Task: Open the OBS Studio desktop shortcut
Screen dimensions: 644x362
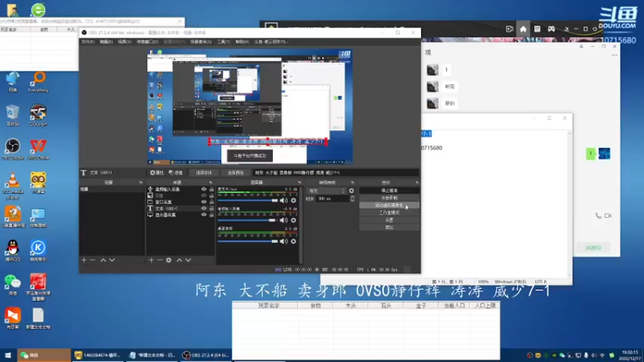Action: (x=13, y=149)
